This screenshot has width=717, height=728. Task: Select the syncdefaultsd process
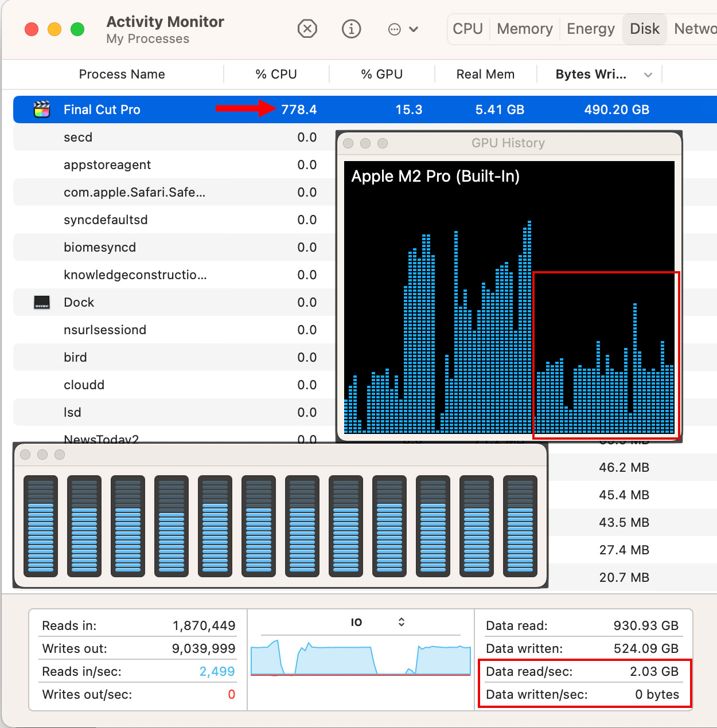[x=106, y=220]
